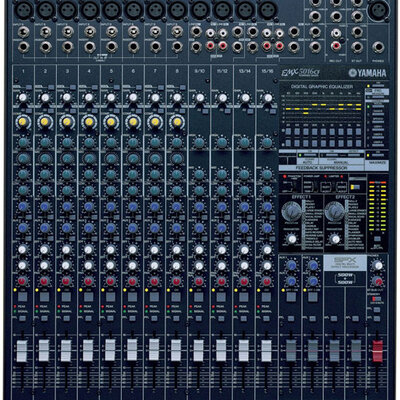Turn channel 6 EFFECT 1 send knob
This screenshot has width=400, height=400.
133,249
